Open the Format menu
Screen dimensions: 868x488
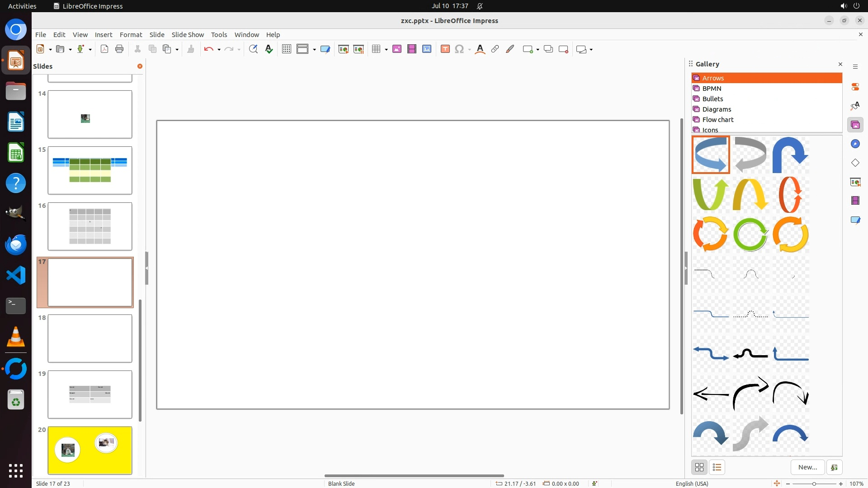[131, 35]
